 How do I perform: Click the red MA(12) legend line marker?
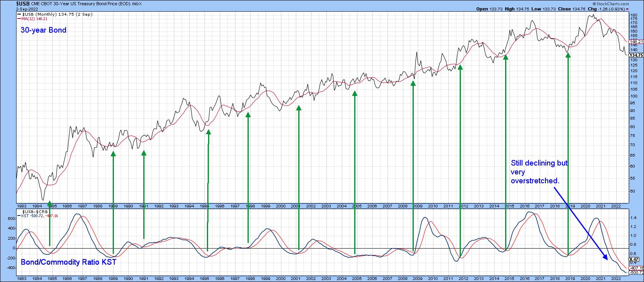click(x=19, y=19)
